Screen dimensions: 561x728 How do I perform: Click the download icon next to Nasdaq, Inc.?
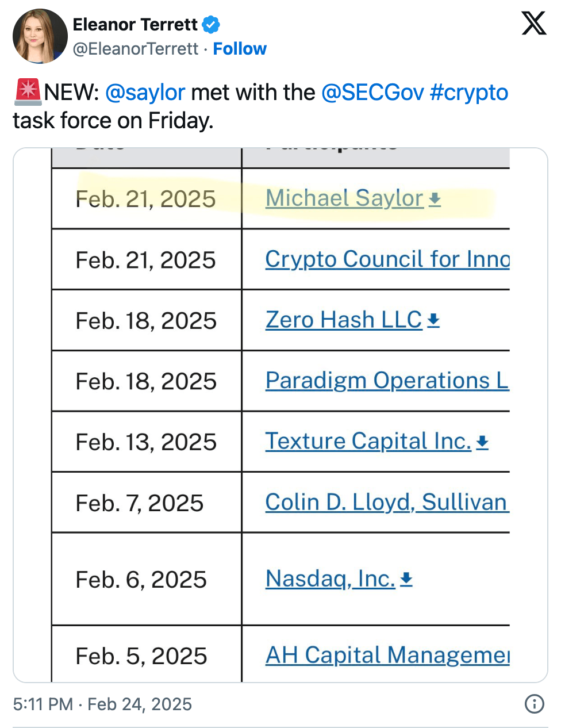406,580
